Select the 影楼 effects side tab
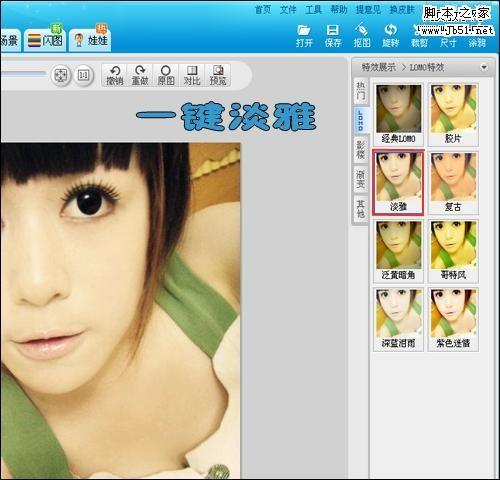This screenshot has height=480, width=500. pos(361,150)
